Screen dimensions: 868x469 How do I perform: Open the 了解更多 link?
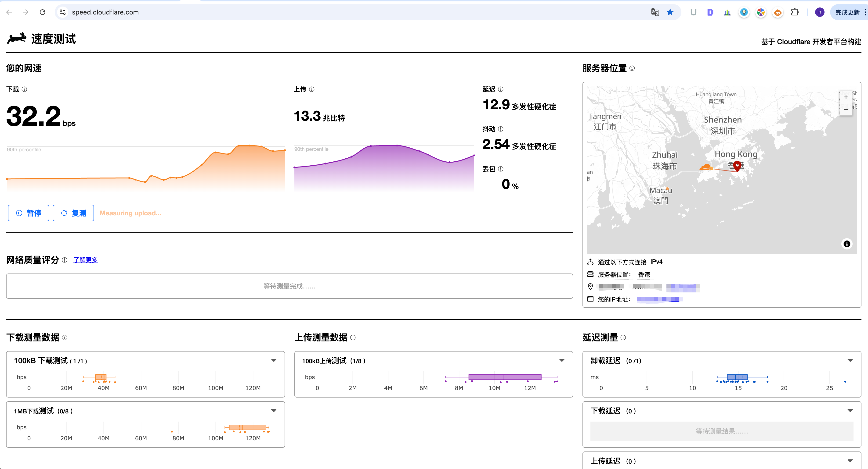(x=86, y=260)
